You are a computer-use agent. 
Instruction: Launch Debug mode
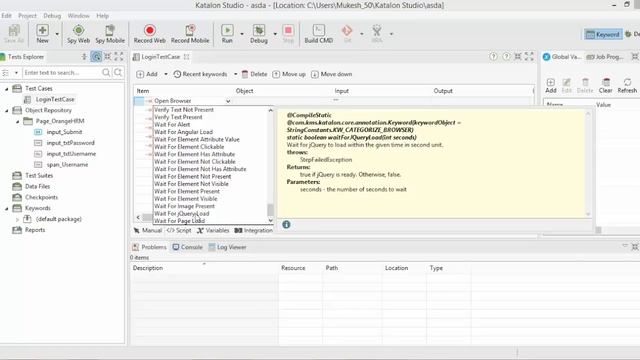pyautogui.click(x=259, y=34)
